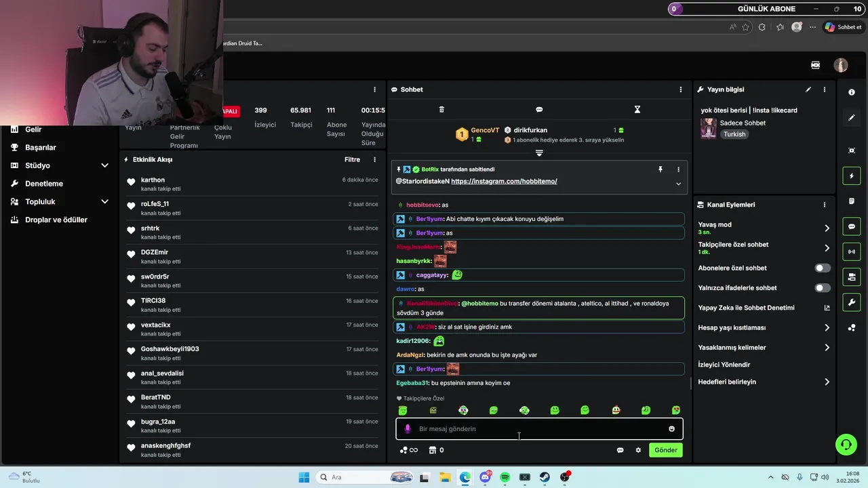Open Steam from taskbar
The height and width of the screenshot is (488, 868).
click(545, 477)
